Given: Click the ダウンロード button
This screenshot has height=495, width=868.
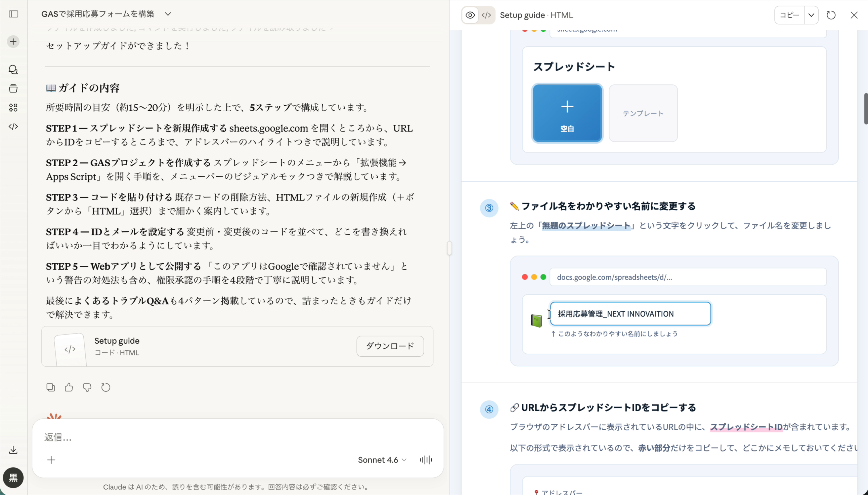Looking at the screenshot, I should point(390,346).
